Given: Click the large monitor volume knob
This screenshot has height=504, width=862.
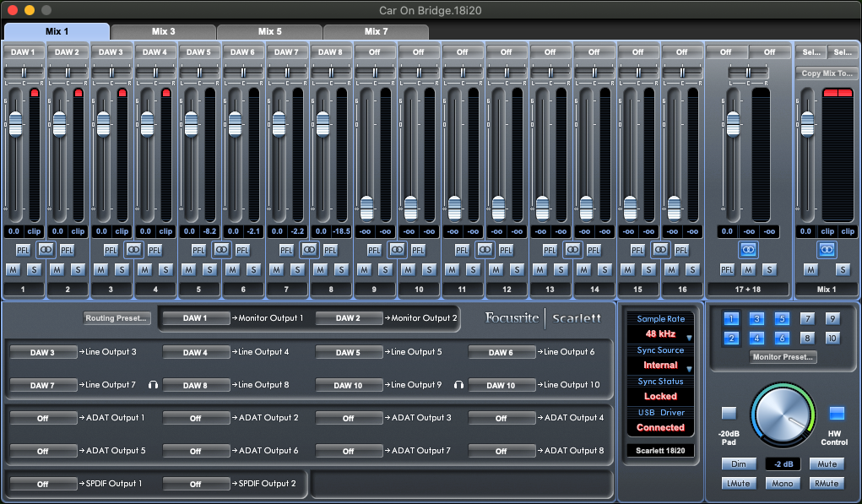Looking at the screenshot, I should (x=783, y=415).
